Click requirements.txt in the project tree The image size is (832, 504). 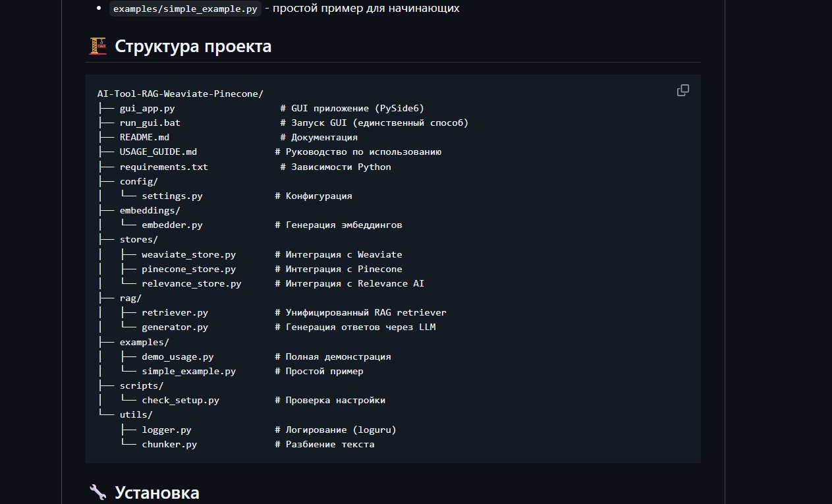(163, 167)
